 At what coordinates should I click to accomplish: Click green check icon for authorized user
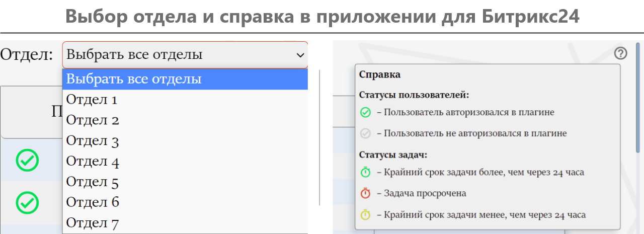pyautogui.click(x=366, y=113)
